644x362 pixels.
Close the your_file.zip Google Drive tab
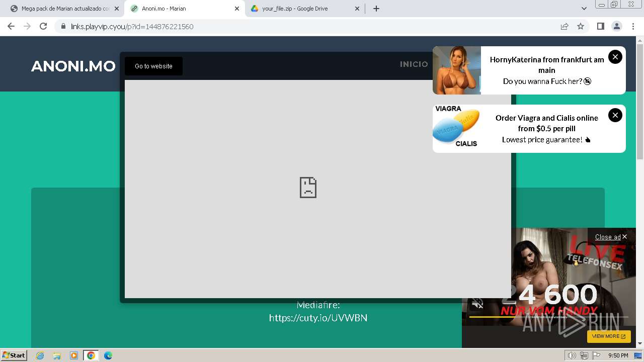pos(357,9)
